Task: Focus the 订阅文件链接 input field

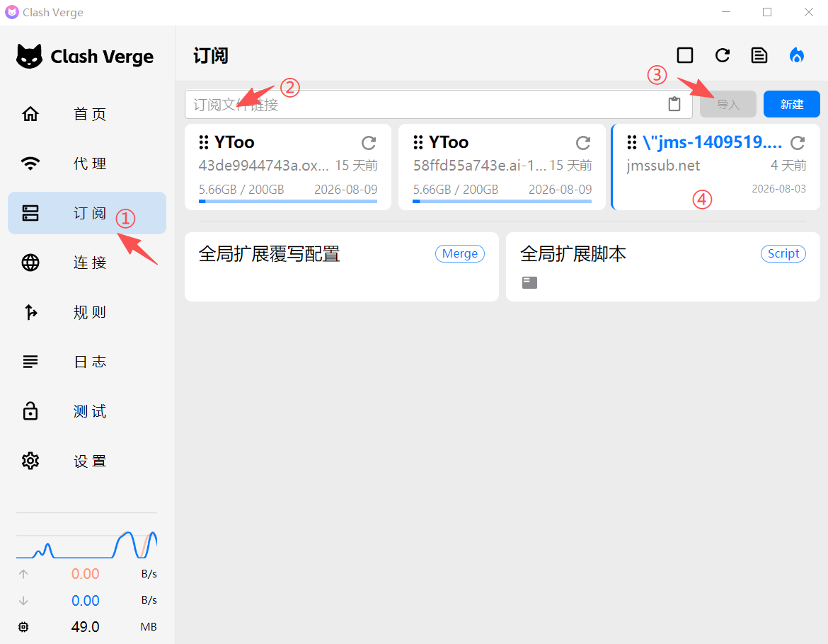Action: coord(438,105)
